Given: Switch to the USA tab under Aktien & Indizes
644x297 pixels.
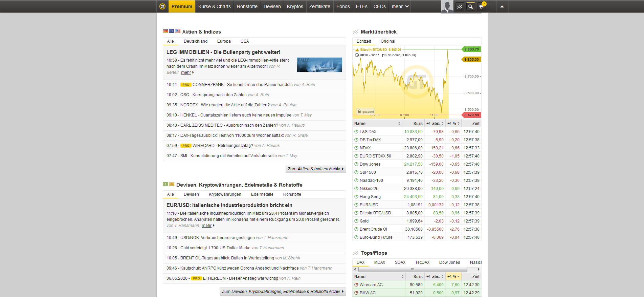Looking at the screenshot, I should pyautogui.click(x=245, y=41).
